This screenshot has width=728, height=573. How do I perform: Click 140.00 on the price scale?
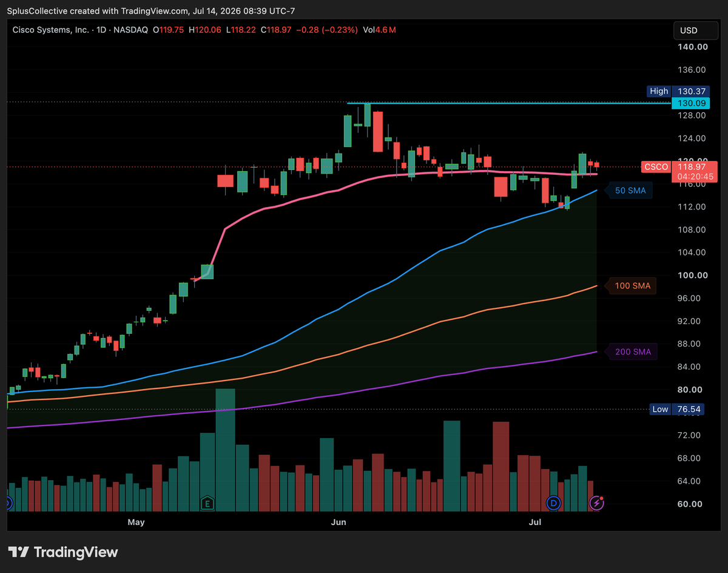pos(692,47)
